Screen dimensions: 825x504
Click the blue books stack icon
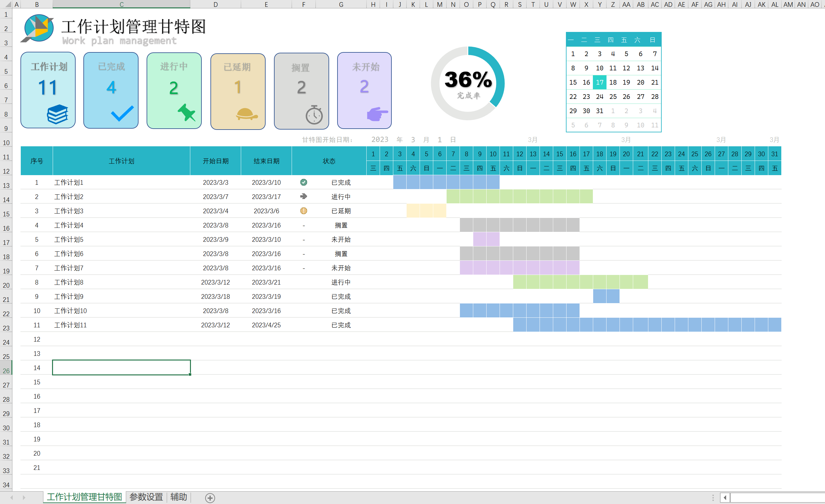[x=58, y=114]
